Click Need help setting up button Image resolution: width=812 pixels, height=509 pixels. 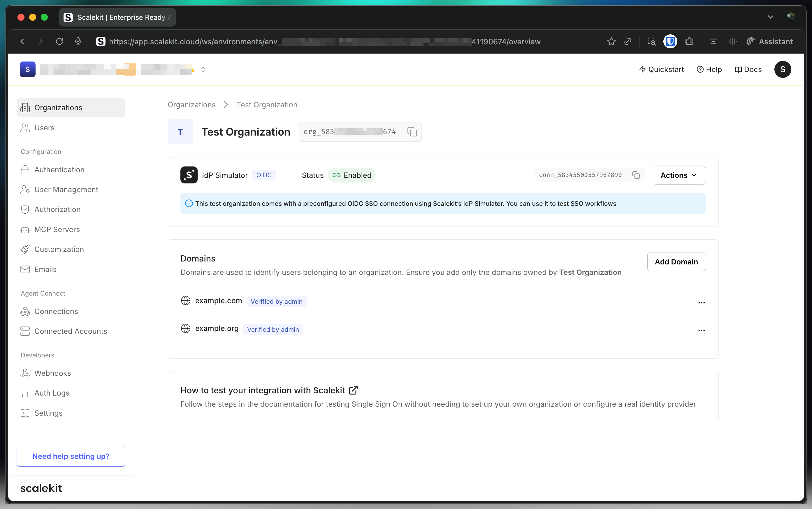click(x=71, y=456)
